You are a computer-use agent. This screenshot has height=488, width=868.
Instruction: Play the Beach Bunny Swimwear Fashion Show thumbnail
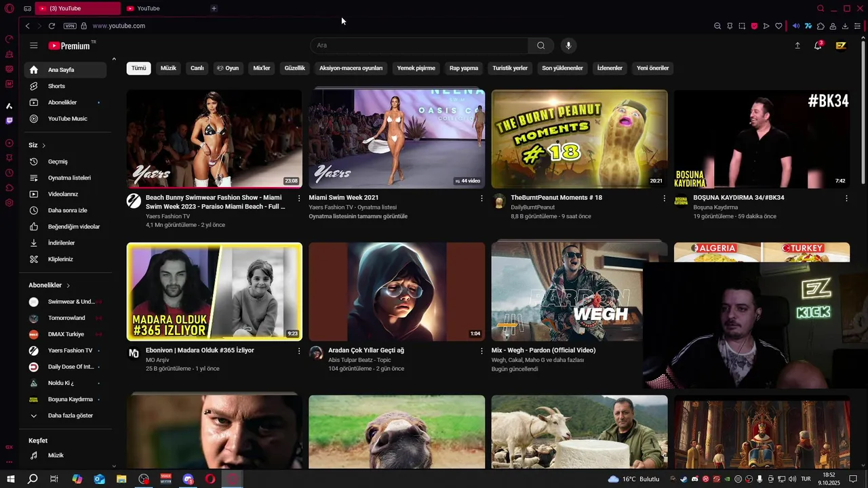214,139
